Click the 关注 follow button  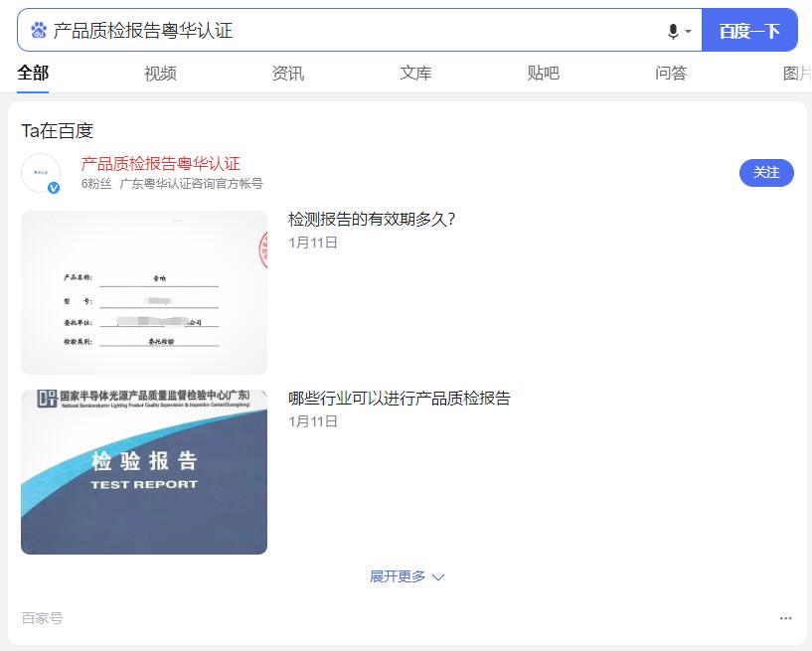pos(766,173)
